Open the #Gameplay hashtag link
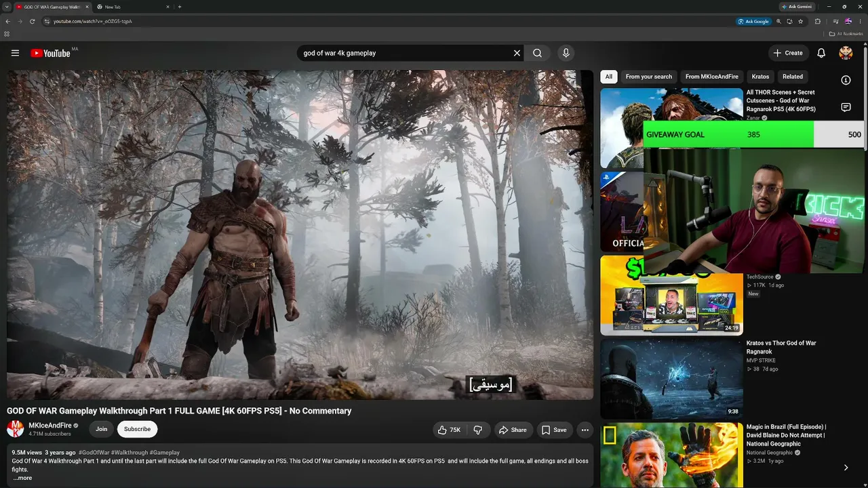 tap(165, 453)
